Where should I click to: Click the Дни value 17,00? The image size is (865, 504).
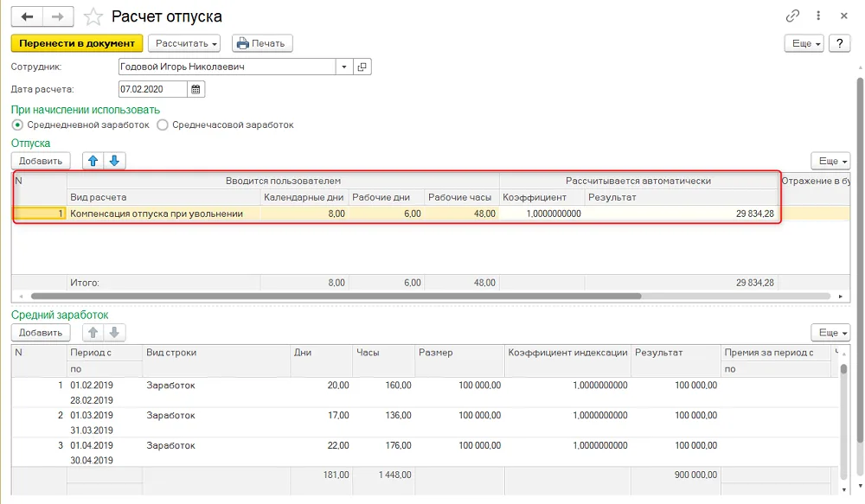pos(338,415)
